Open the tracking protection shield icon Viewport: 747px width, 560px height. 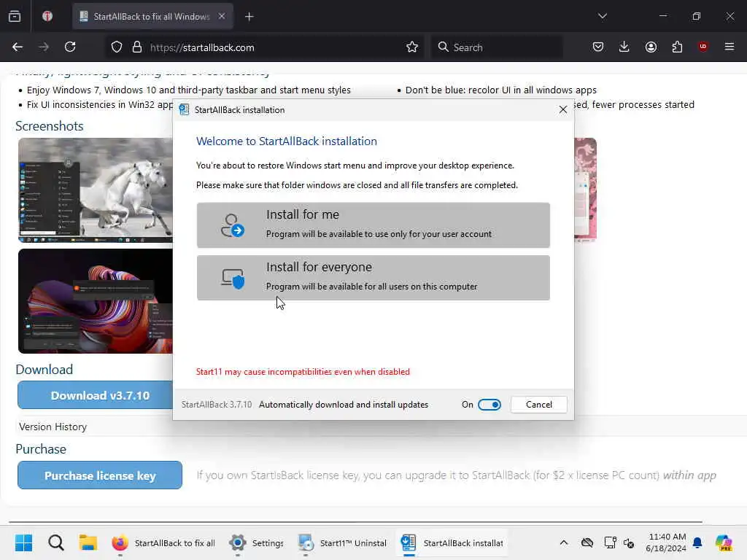pyautogui.click(x=117, y=47)
